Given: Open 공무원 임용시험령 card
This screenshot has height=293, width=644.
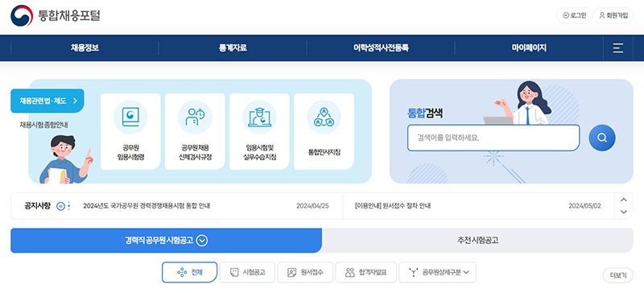Looking at the screenshot, I should coord(130,131).
